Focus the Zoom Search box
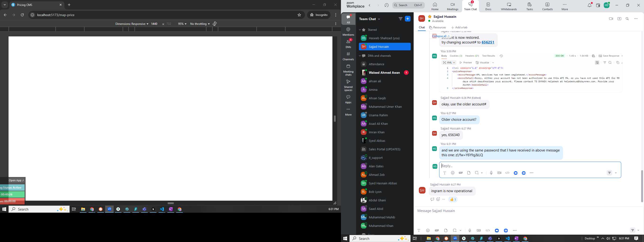Screen dimensions: 644x242 (x=408, y=5)
